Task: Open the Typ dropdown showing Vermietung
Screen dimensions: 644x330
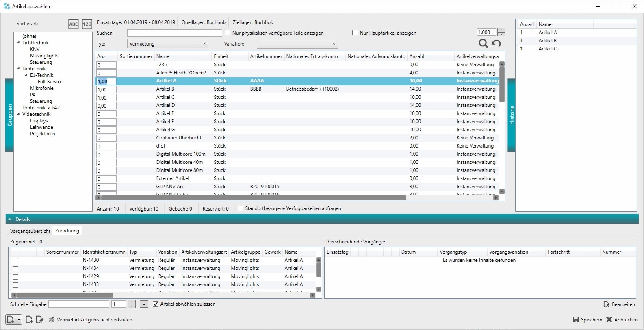Action: [168, 43]
